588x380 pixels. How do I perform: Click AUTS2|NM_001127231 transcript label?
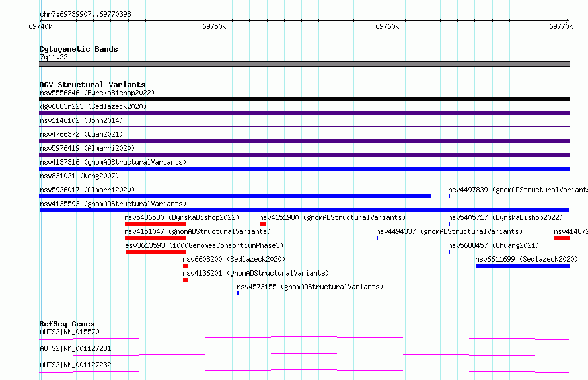point(75,348)
